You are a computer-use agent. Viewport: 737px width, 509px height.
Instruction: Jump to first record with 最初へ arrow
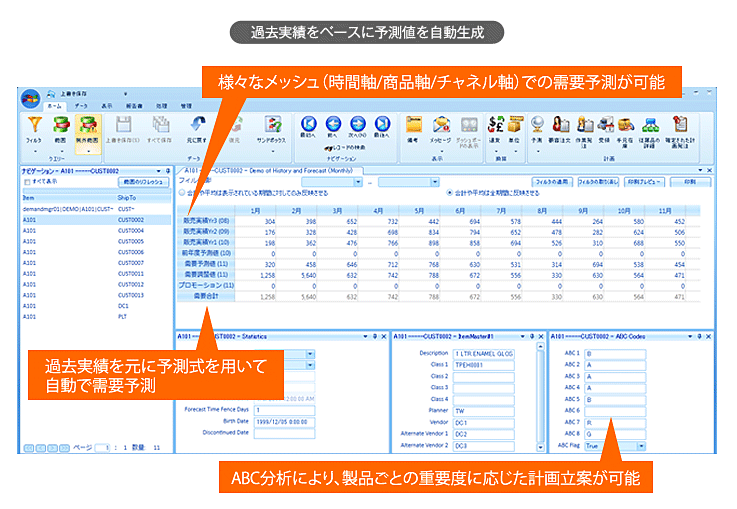tap(309, 126)
